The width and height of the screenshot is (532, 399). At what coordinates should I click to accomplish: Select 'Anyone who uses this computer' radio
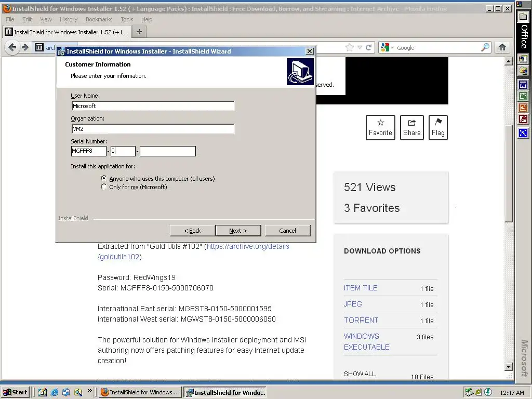coord(104,178)
